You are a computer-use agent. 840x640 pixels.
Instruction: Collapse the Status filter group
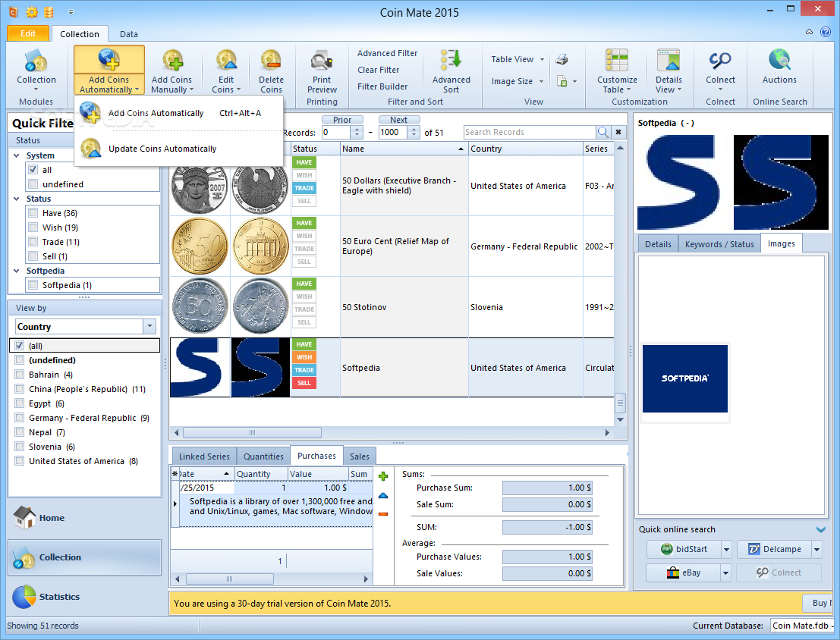click(16, 199)
